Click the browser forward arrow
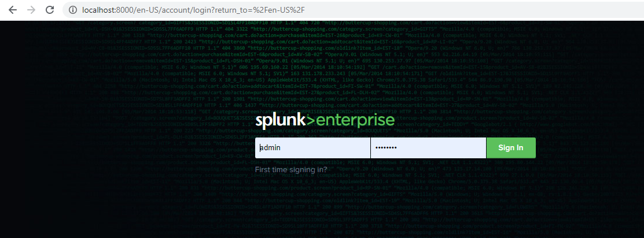 (x=31, y=10)
